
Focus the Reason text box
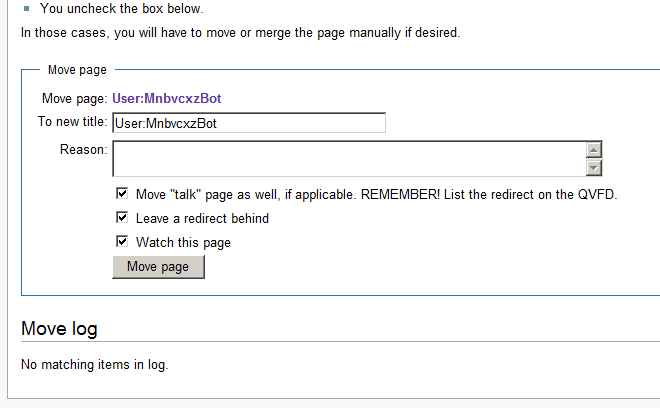pos(349,159)
